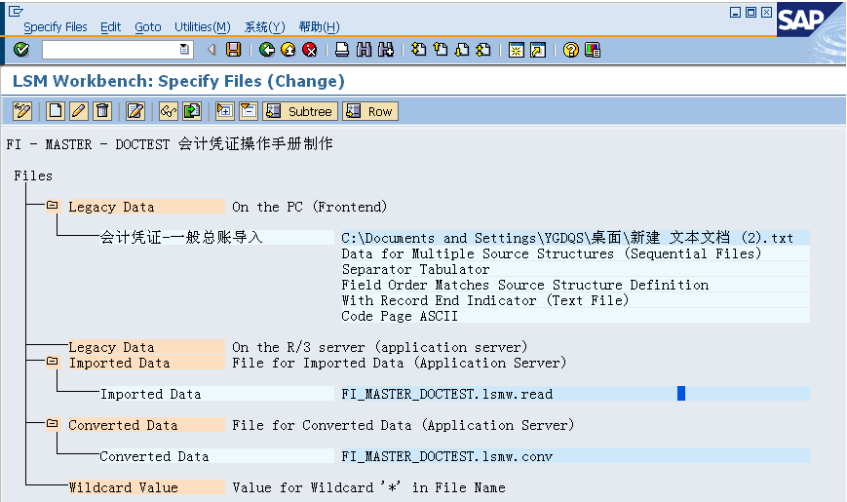
Task: Collapse the command field with the triangle arrow
Action: point(212,50)
